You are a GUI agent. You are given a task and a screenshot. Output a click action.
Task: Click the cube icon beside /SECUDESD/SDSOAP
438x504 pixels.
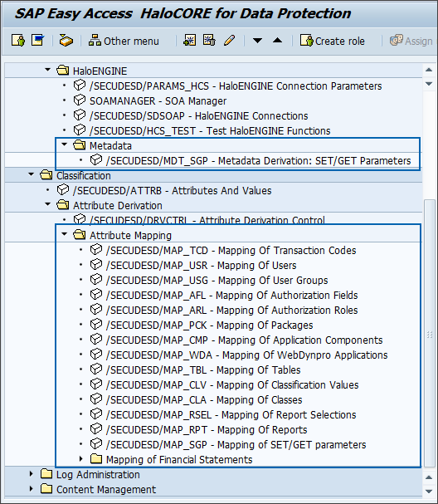[x=80, y=115]
